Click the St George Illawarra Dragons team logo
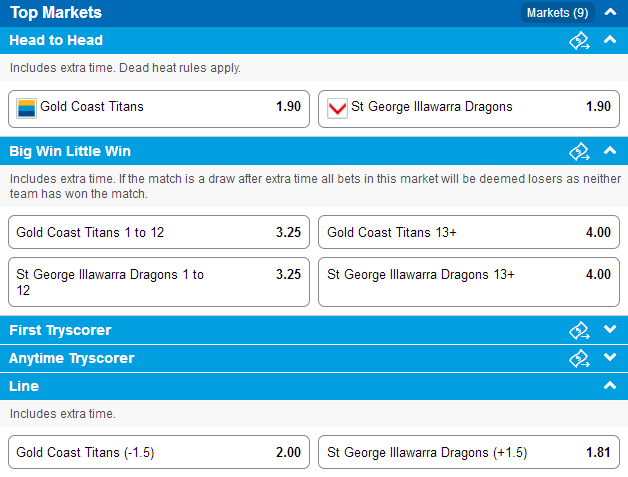Viewport: 628px width, 477px height. 337,109
